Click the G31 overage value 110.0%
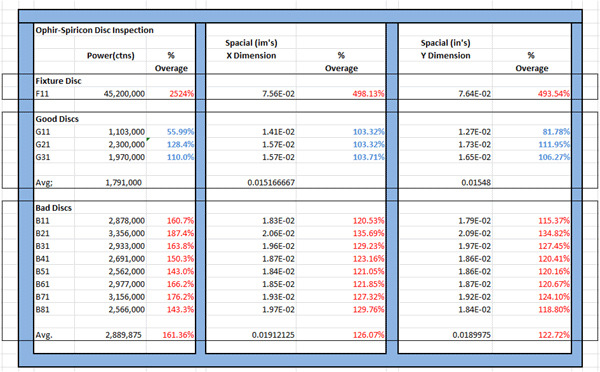This screenshot has height=372, width=600. coord(180,157)
